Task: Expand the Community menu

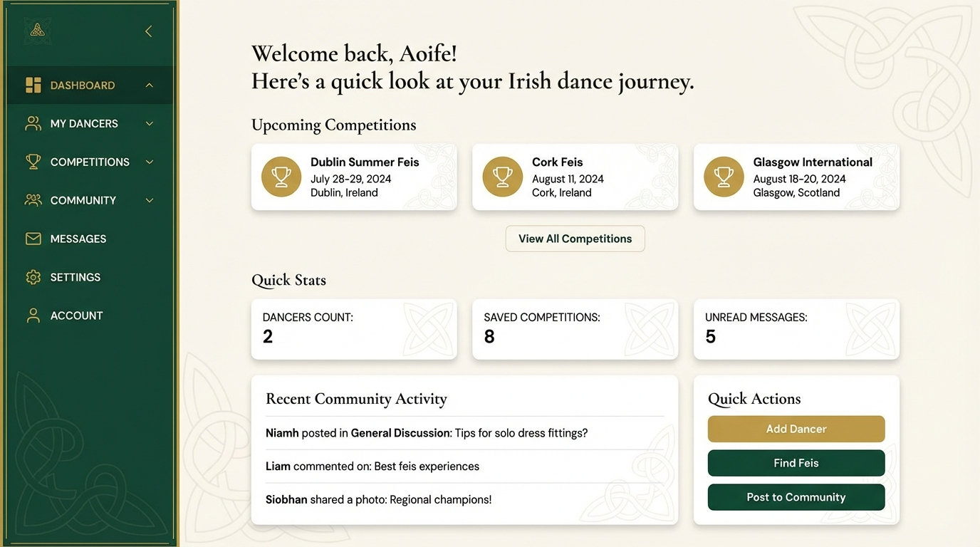Action: 150,200
